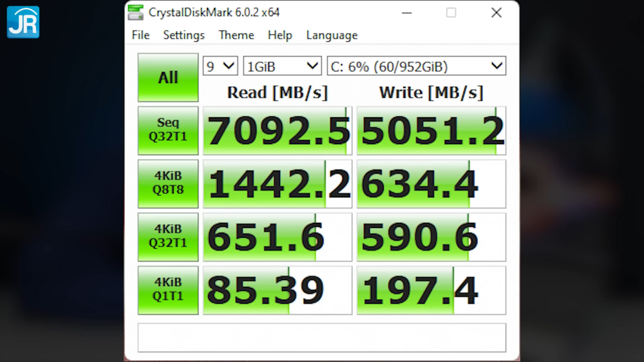Click the 4KiB Q1T1 write result 197.4
The image size is (644, 362).
point(431,290)
